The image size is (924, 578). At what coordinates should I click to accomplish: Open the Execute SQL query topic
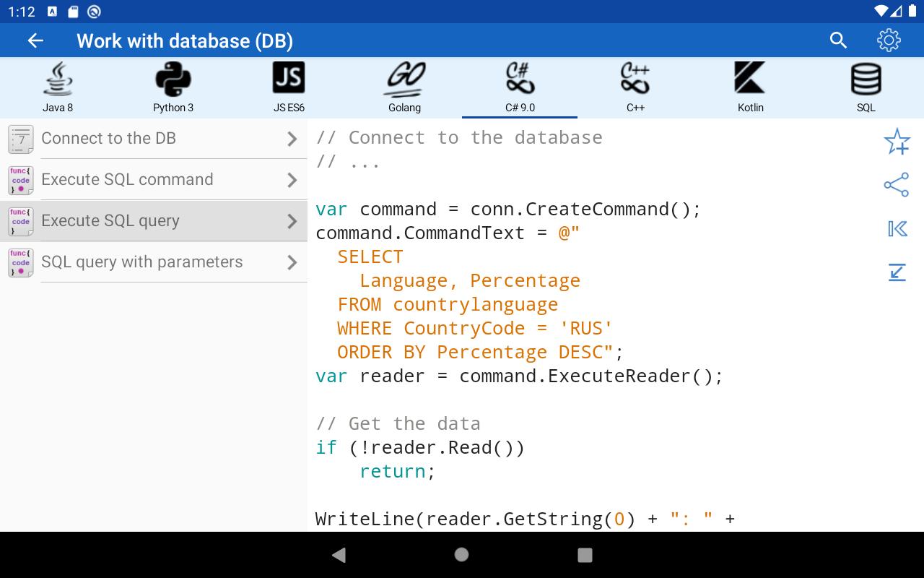coord(154,221)
